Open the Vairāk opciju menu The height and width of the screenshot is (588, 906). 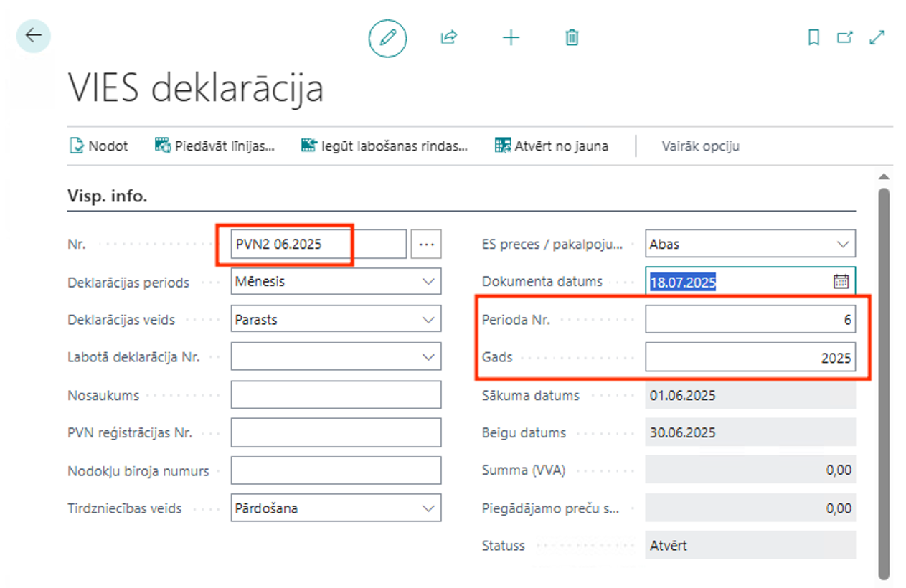pyautogui.click(x=700, y=146)
